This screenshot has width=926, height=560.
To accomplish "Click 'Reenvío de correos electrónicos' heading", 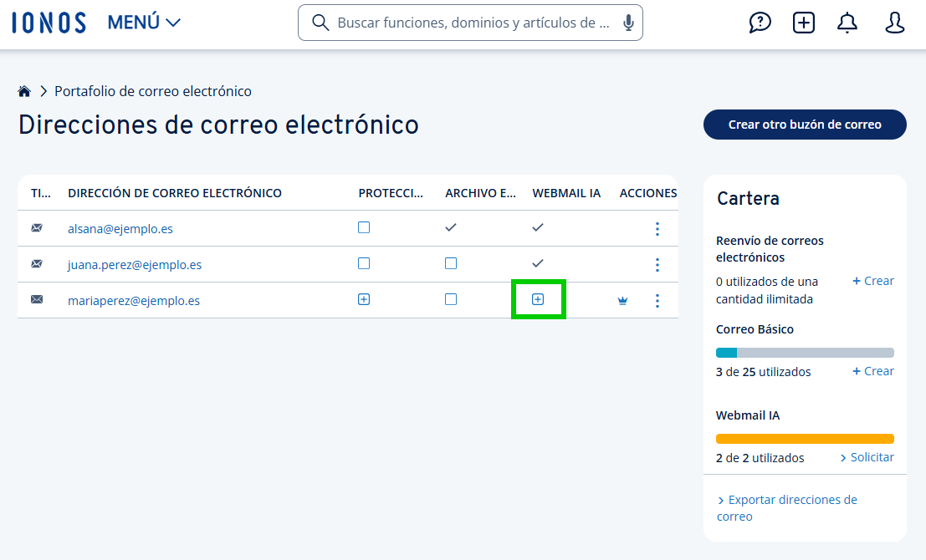I will click(770, 249).
